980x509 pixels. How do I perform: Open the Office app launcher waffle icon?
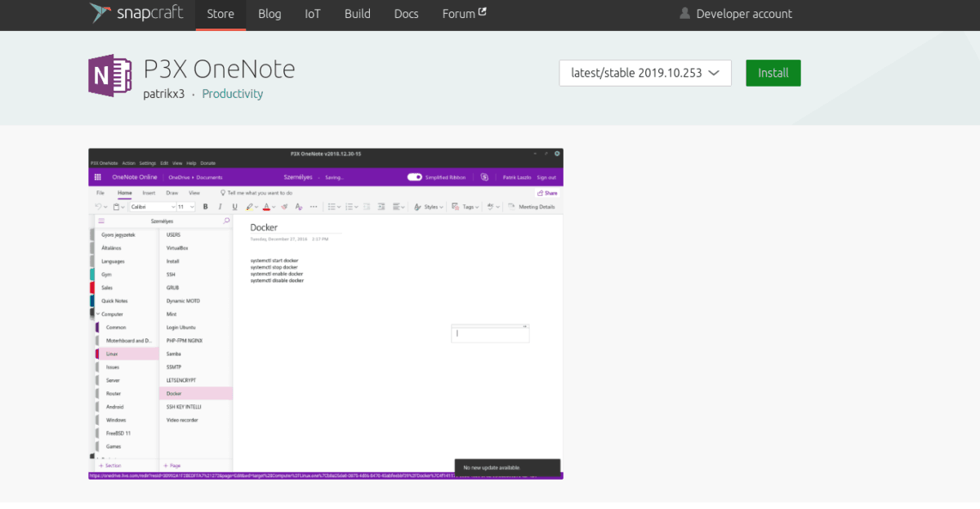(x=98, y=177)
